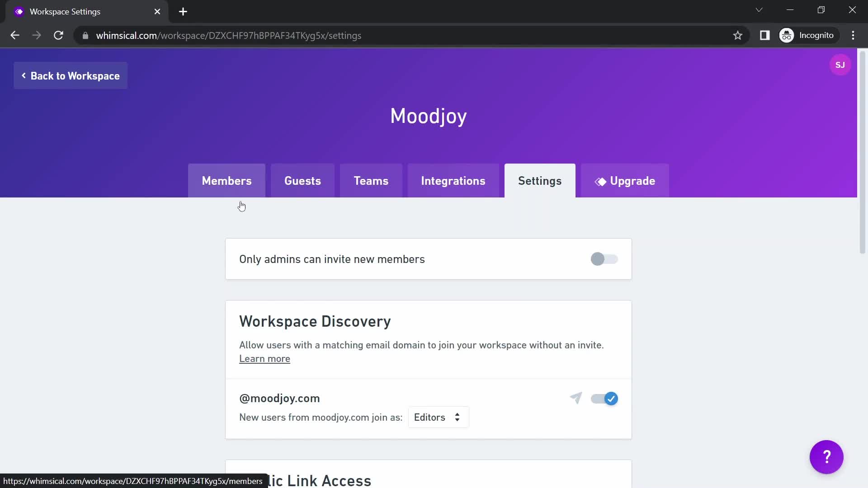Screen dimensions: 868x488
Task: Click Back to Workspace button
Action: [x=71, y=75]
